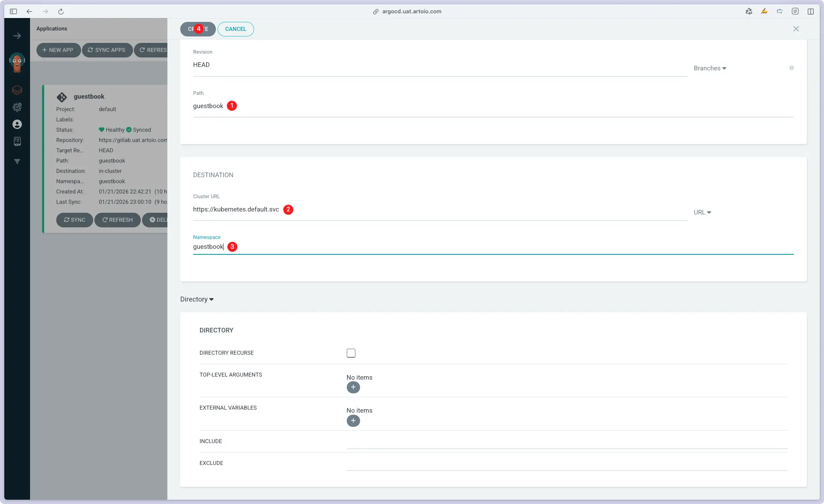Click the Include pattern input field
The width and height of the screenshot is (824, 504).
[566, 442]
